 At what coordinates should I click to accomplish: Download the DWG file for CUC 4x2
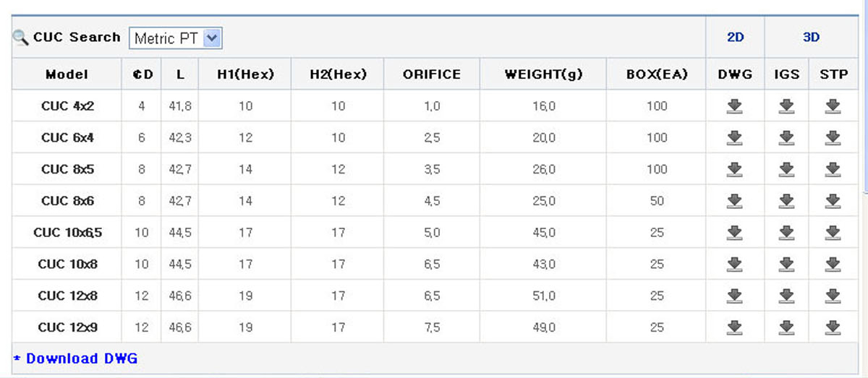[x=735, y=106]
